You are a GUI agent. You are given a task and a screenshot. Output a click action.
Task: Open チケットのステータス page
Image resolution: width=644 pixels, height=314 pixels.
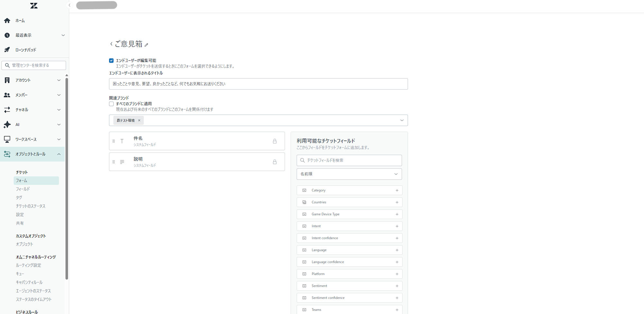(31, 206)
